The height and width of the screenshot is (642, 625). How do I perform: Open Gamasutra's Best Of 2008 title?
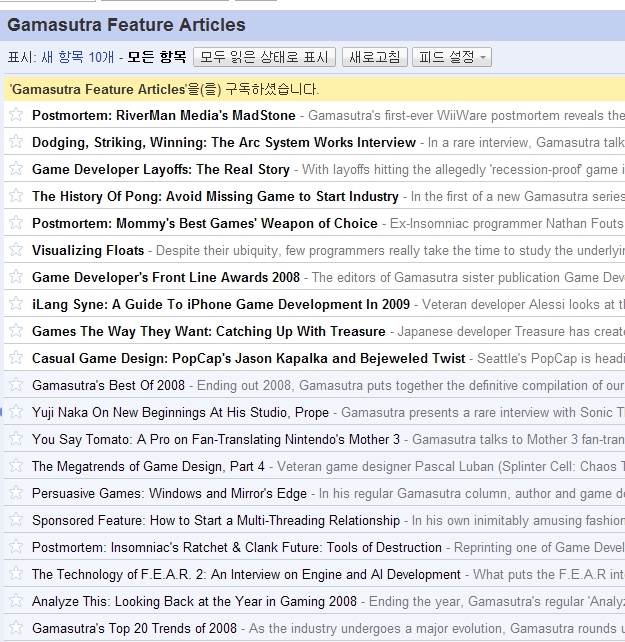tap(109, 386)
